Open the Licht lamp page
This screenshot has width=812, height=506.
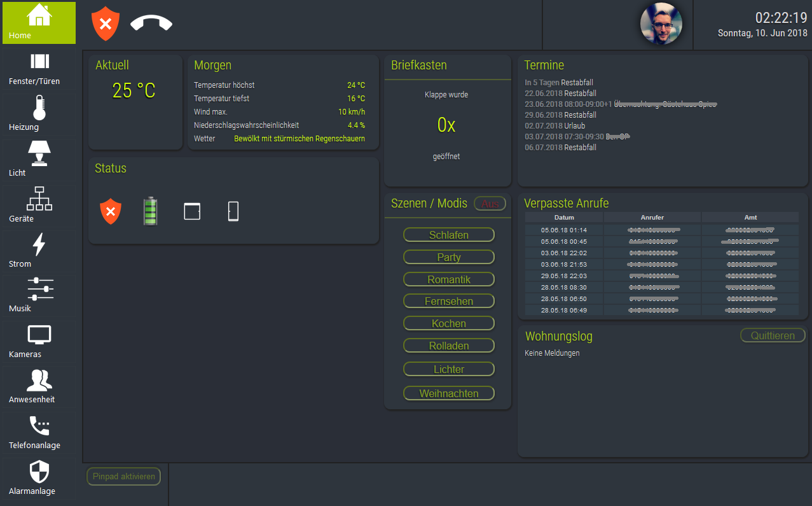pos(39,160)
